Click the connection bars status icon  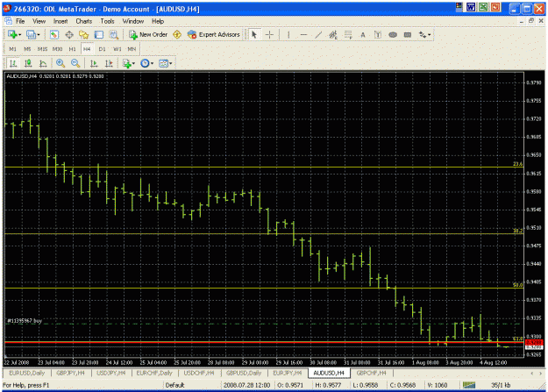[x=469, y=385]
